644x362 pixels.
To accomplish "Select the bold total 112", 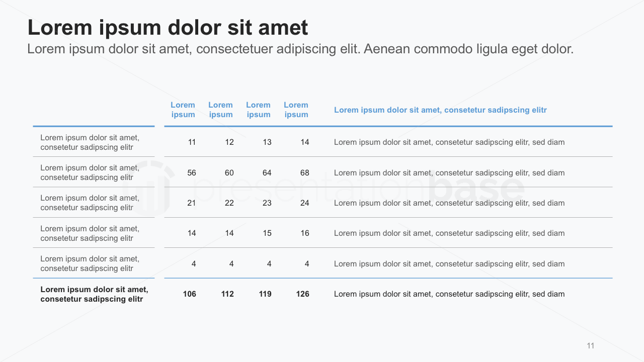I will [x=227, y=294].
